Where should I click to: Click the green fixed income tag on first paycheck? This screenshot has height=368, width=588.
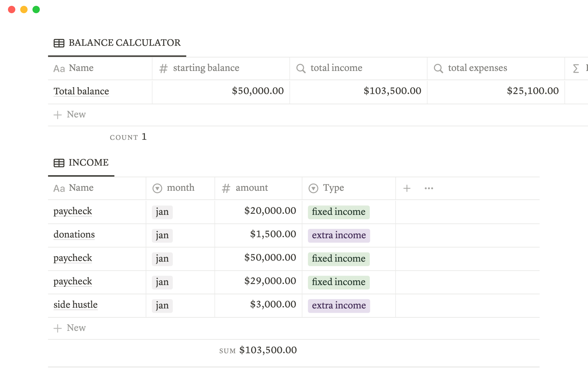(338, 212)
